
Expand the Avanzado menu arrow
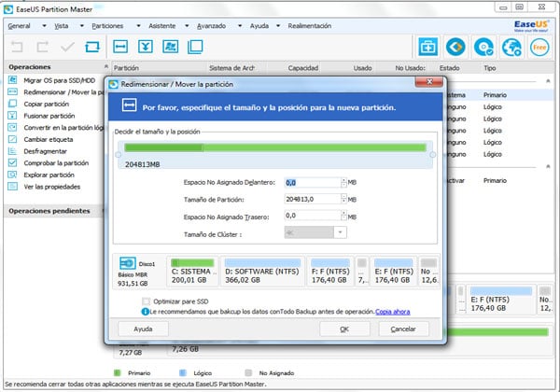pyautogui.click(x=240, y=26)
